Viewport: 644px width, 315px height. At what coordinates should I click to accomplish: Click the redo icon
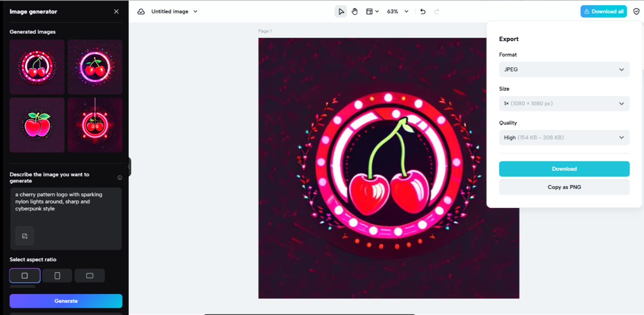point(437,11)
